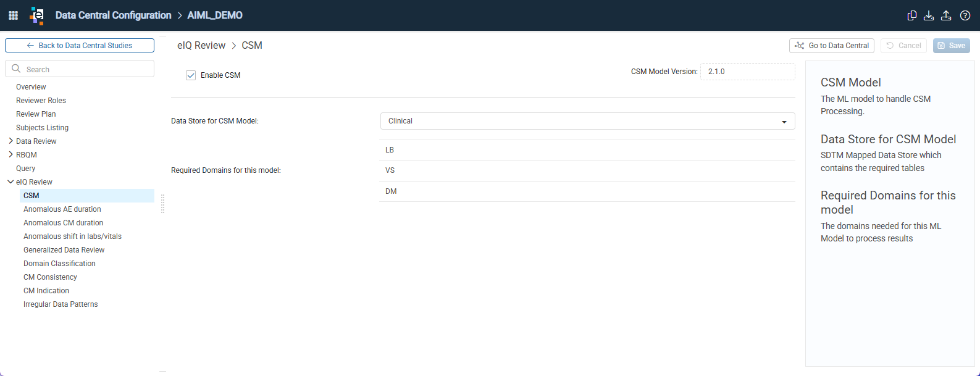Select Domain Classification

pyautogui.click(x=59, y=264)
